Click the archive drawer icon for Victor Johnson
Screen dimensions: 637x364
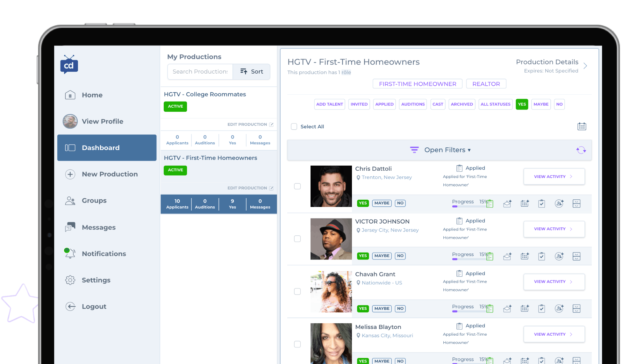[x=576, y=256]
